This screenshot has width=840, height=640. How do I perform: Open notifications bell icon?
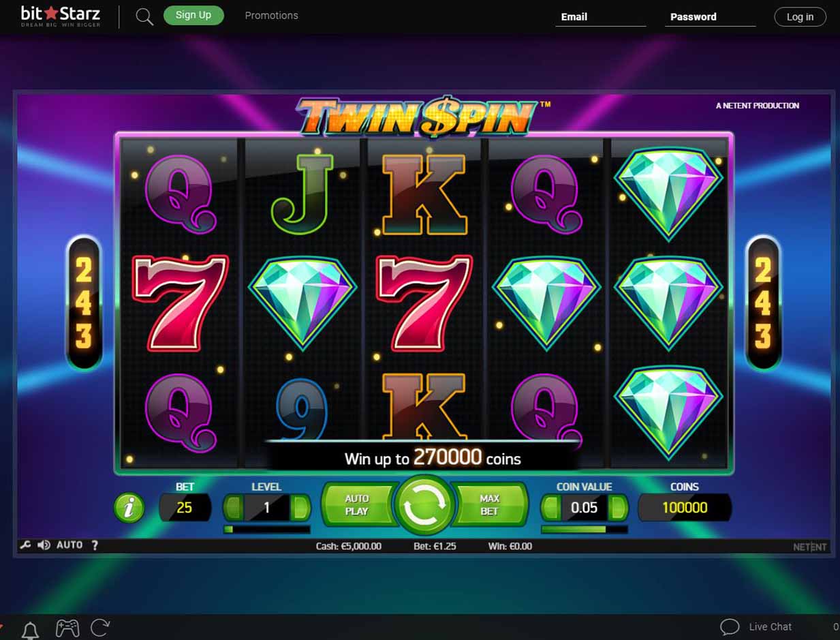(31, 628)
